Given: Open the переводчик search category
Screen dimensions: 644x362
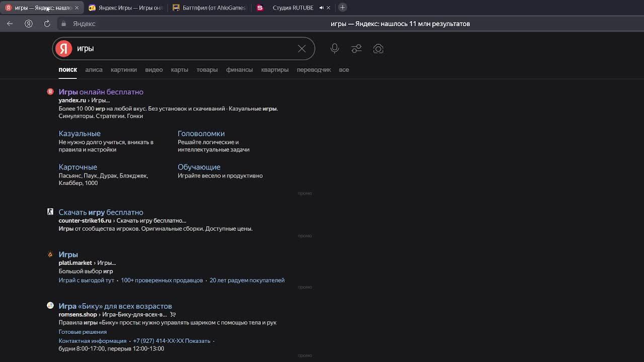Looking at the screenshot, I should coord(314,70).
